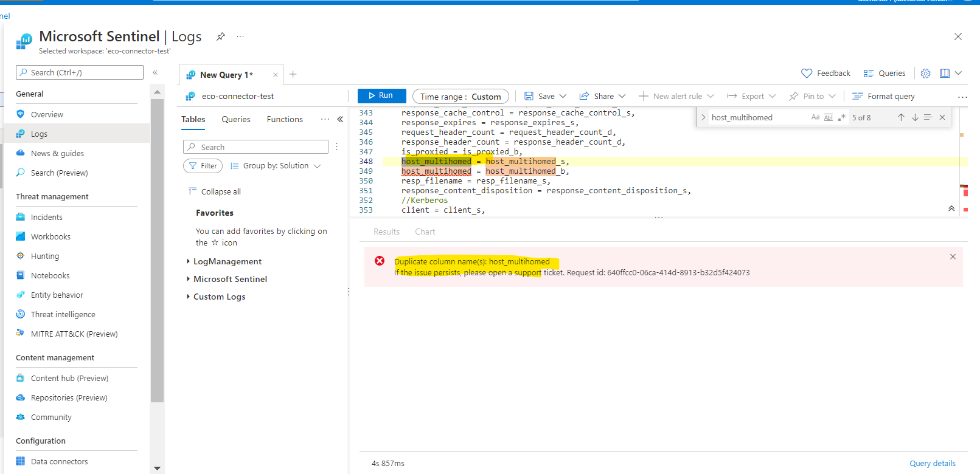This screenshot has height=474, width=980.
Task: Pin the Microsoft Sentinel Logs page
Action: point(221,36)
